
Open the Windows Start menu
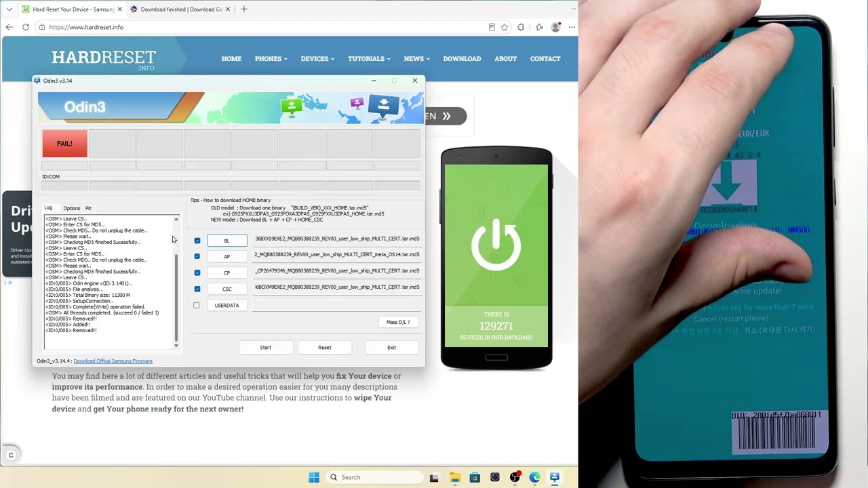coord(314,477)
